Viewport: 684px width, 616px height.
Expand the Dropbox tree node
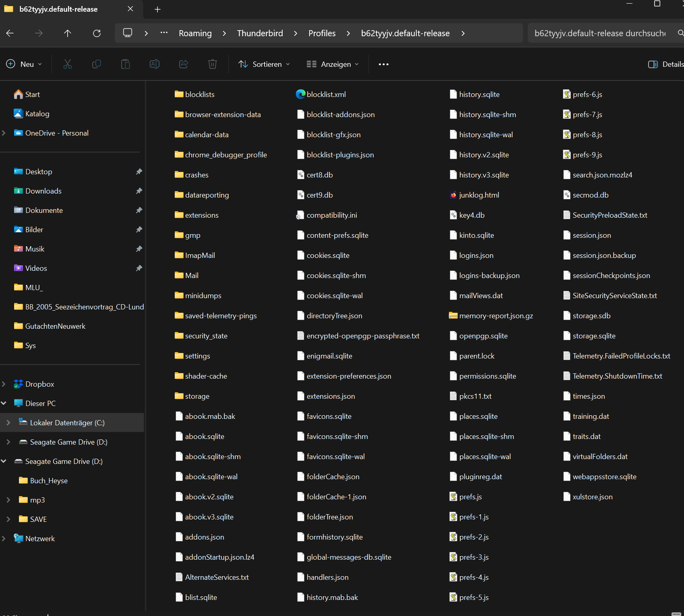pyautogui.click(x=4, y=384)
